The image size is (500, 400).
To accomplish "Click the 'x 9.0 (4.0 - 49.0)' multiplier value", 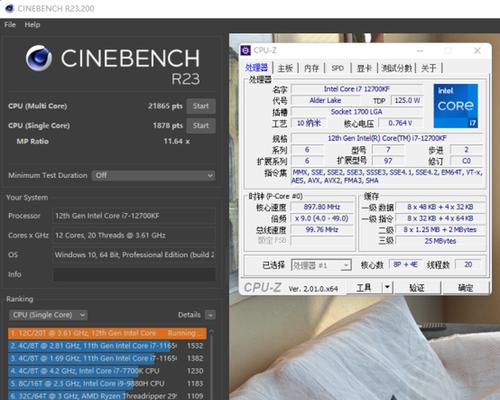I will click(322, 218).
